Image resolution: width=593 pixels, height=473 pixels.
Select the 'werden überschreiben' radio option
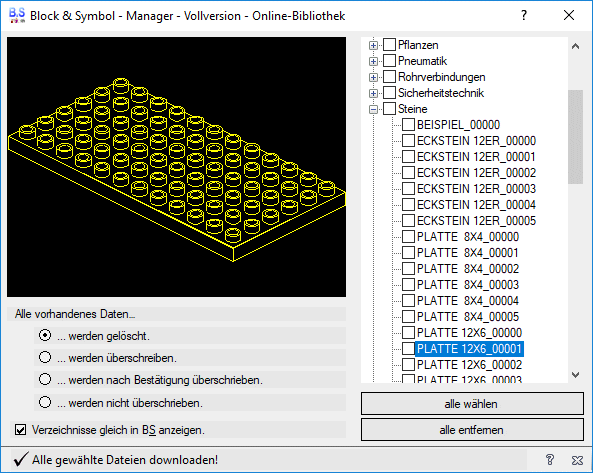click(45, 357)
